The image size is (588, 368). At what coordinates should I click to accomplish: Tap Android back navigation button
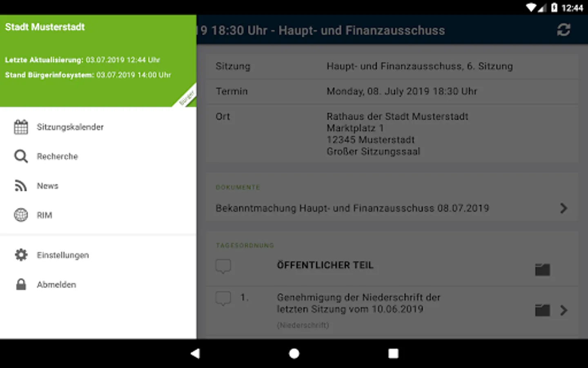coord(195,353)
